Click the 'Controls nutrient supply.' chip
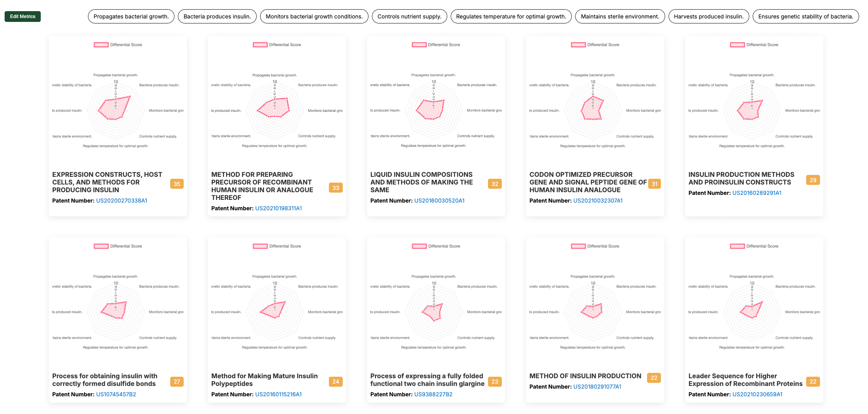 coord(409,17)
